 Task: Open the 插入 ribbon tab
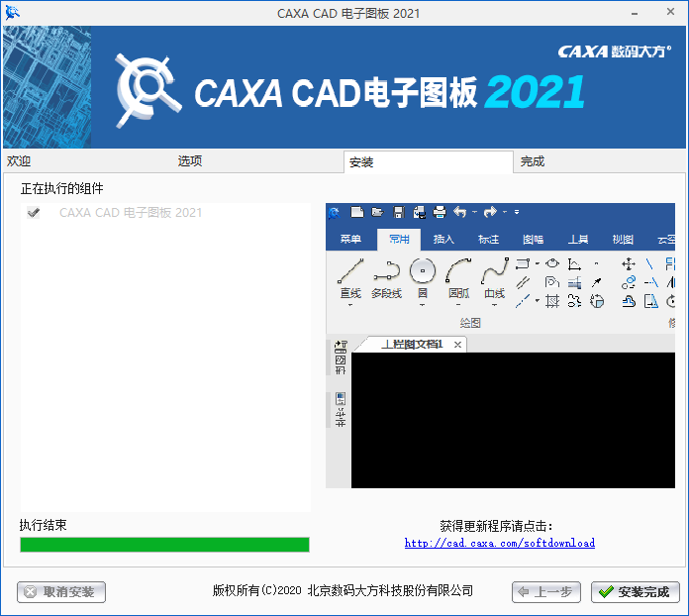(444, 240)
